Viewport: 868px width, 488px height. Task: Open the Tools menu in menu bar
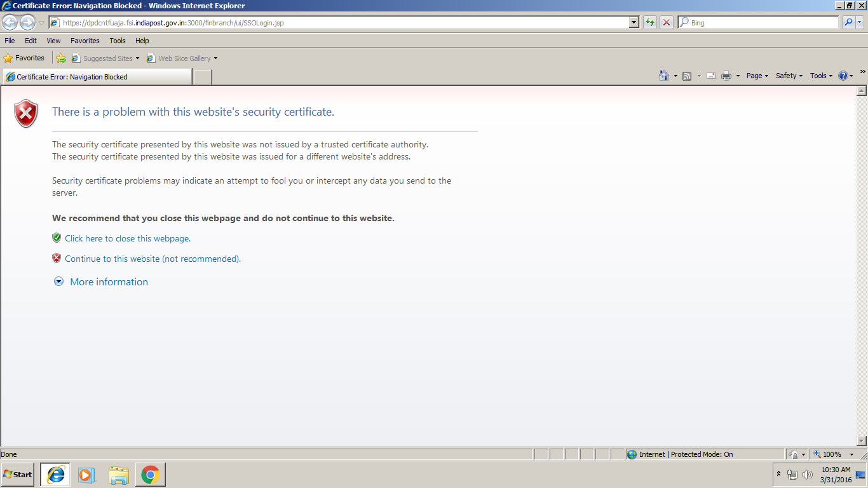pyautogui.click(x=117, y=40)
